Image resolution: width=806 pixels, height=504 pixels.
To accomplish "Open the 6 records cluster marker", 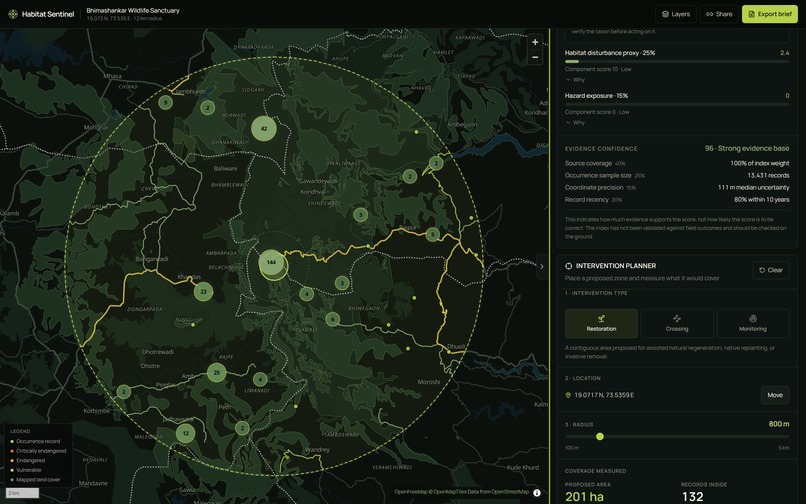I will (333, 319).
